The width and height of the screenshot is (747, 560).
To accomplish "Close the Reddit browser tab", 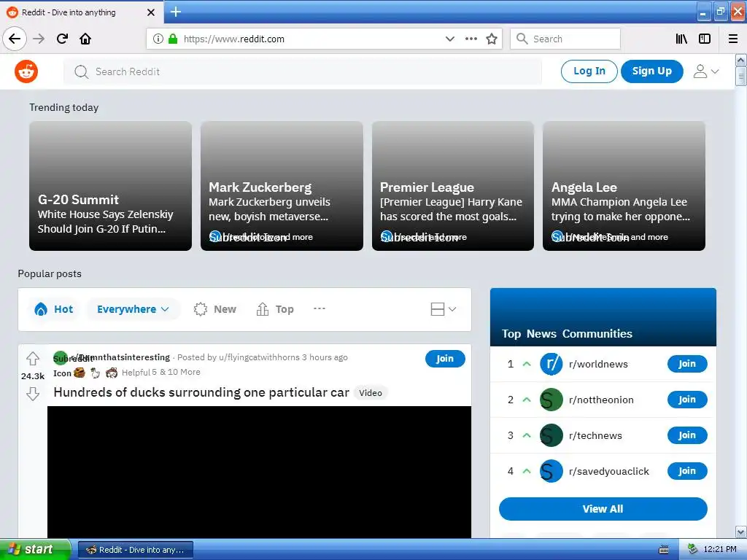I will point(150,12).
